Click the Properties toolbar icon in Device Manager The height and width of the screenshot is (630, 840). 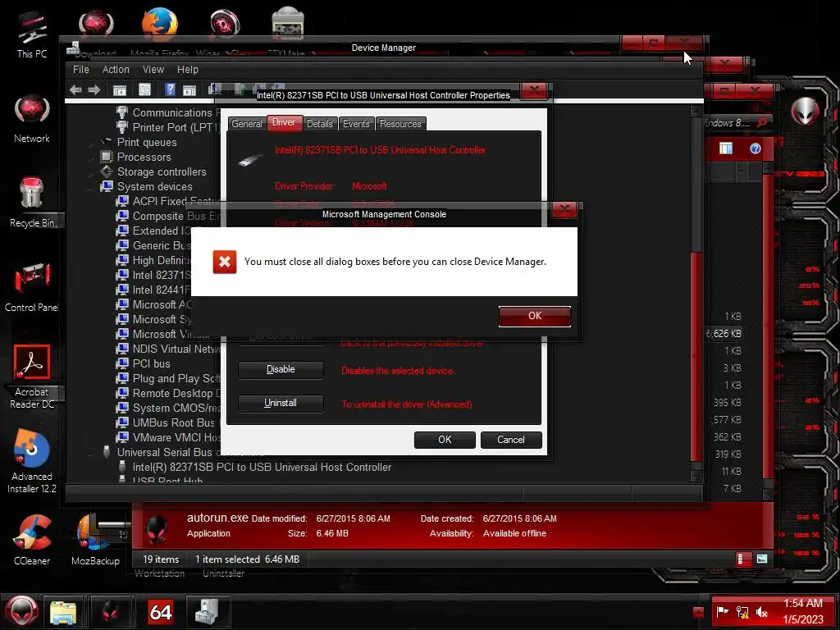pyautogui.click(x=144, y=90)
